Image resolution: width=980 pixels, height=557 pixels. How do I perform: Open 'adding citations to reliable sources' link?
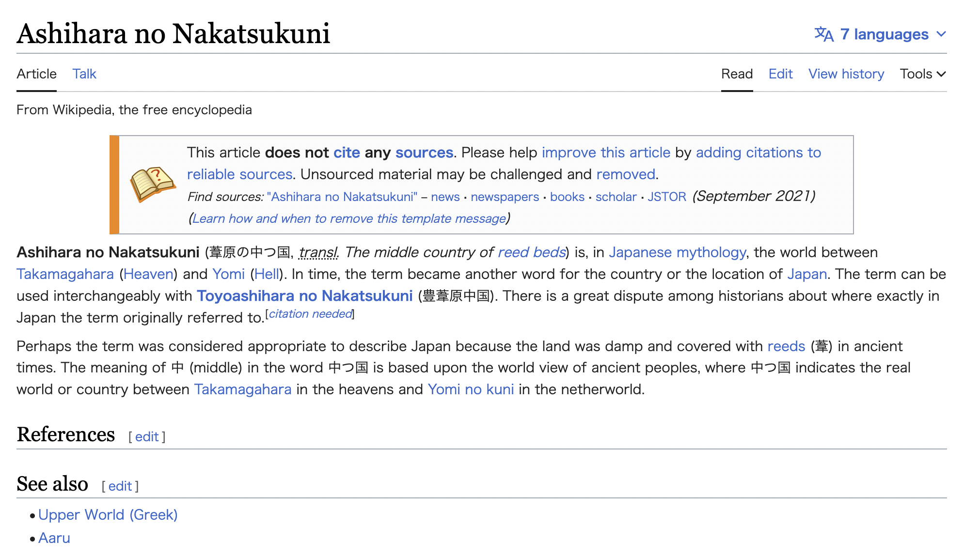click(x=759, y=153)
